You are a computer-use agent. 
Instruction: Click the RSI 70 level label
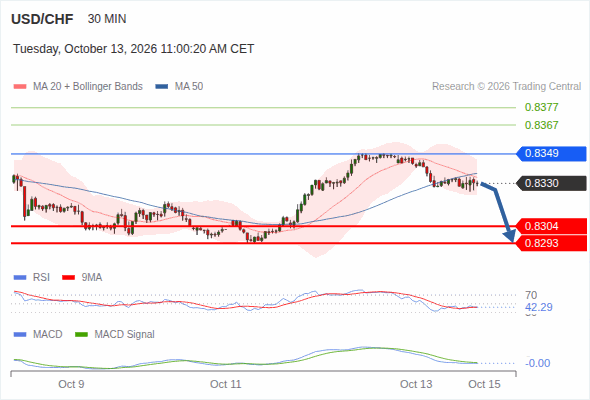pyautogui.click(x=531, y=295)
